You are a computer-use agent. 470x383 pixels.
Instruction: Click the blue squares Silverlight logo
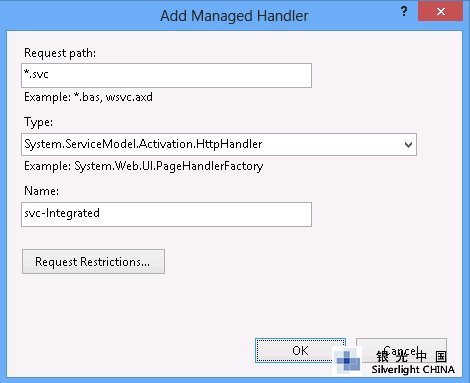click(x=348, y=361)
